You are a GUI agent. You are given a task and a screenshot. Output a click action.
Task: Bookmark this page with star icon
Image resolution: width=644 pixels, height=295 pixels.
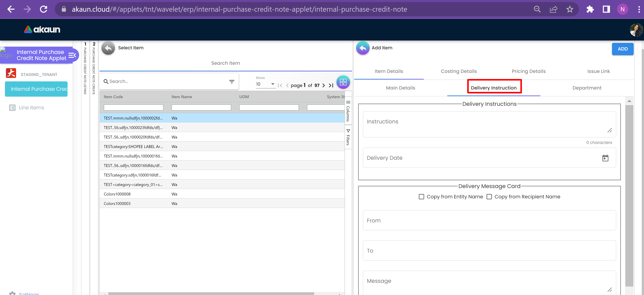click(x=569, y=9)
